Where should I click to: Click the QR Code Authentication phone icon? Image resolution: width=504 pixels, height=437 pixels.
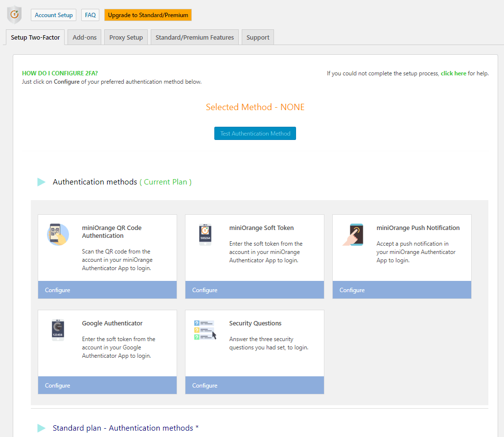pos(58,234)
